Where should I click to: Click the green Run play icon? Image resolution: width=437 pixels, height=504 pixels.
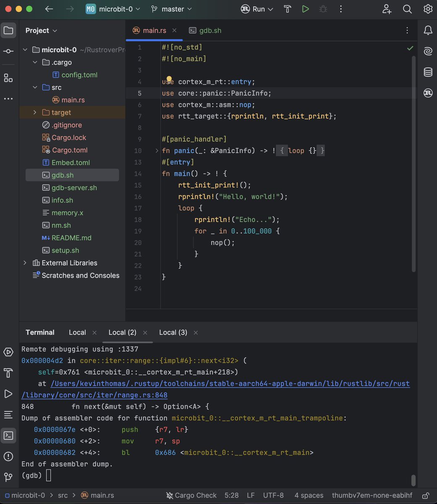305,9
